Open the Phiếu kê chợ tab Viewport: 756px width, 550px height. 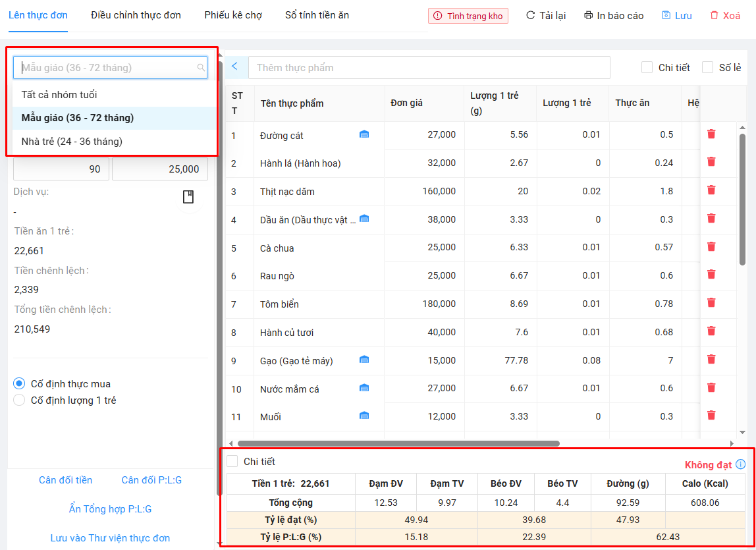click(x=233, y=15)
